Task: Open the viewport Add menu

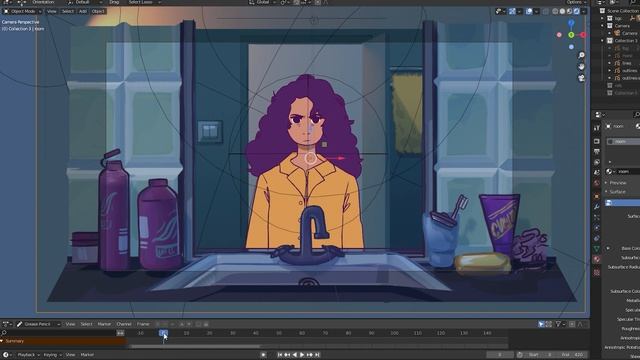Action: (x=83, y=11)
